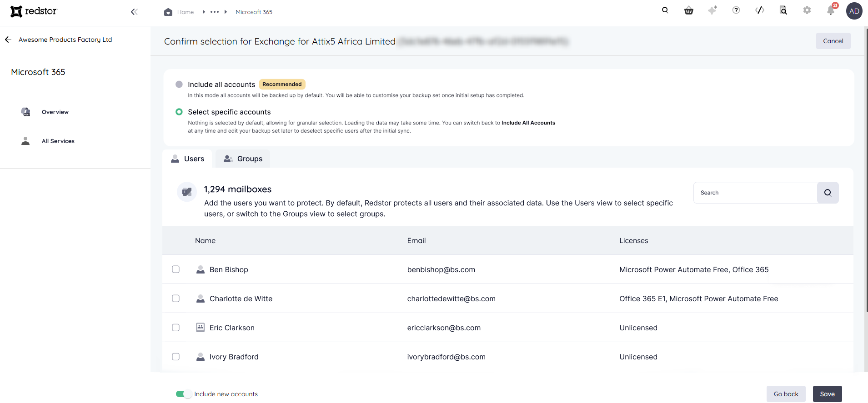The height and width of the screenshot is (403, 868).
Task: Open the shopping basket icon
Action: coord(689,10)
